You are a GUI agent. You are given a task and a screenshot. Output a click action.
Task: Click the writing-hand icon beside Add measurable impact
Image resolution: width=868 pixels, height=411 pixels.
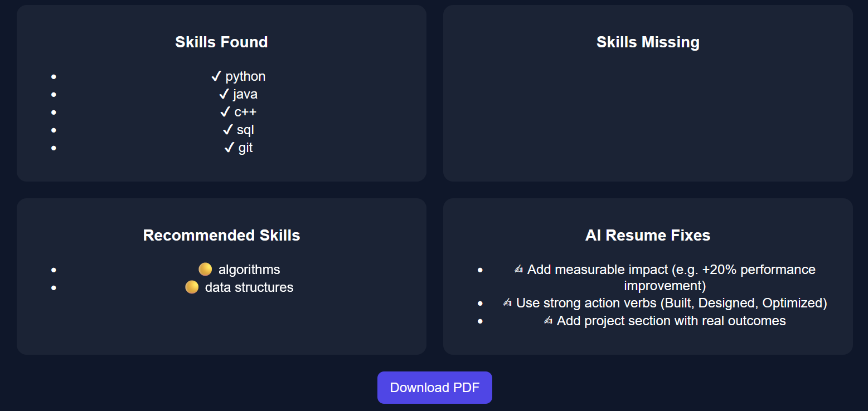[x=518, y=270]
